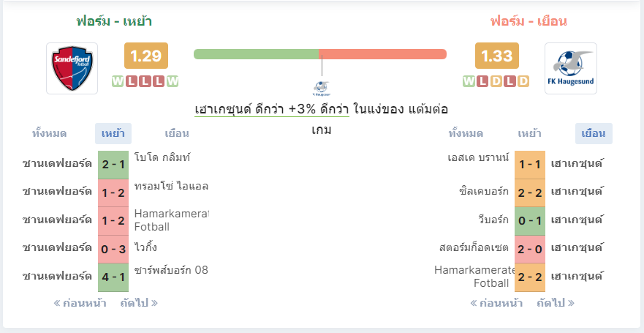The width and height of the screenshot is (644, 333).
Task: Click the 1.29 home form rating badge
Action: [146, 56]
